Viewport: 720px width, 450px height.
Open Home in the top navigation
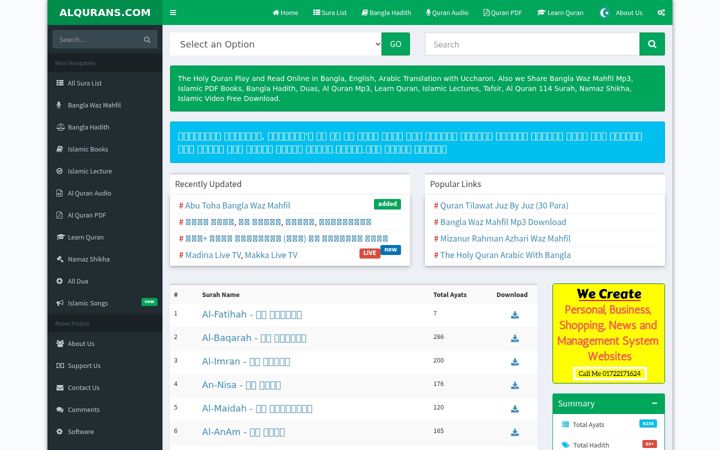pyautogui.click(x=285, y=12)
